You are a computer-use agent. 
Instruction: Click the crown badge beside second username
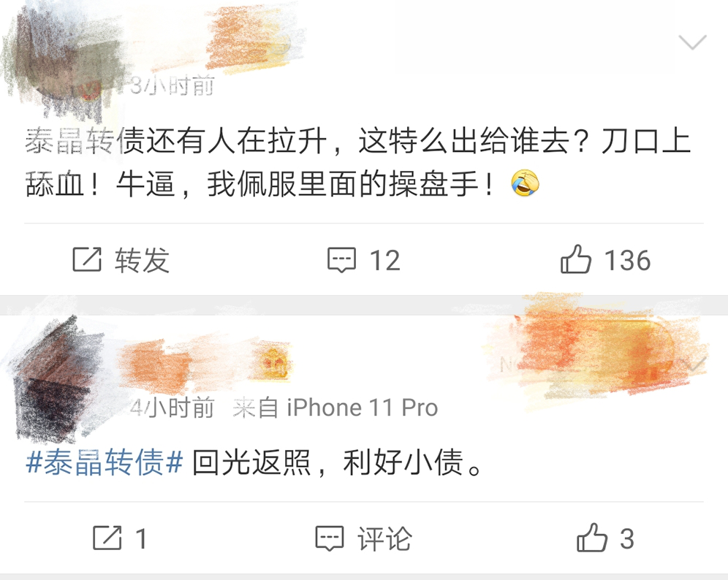click(274, 362)
